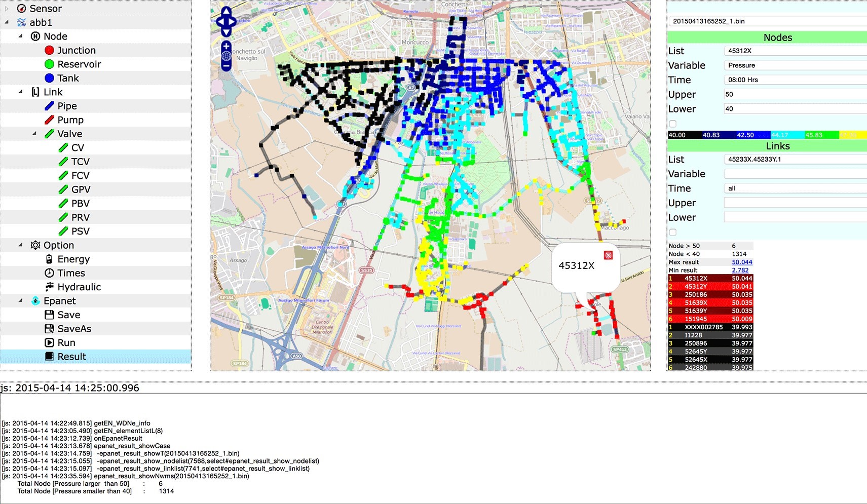This screenshot has width=867, height=504.
Task: Pan the map left with the arrow
Action: click(x=220, y=22)
